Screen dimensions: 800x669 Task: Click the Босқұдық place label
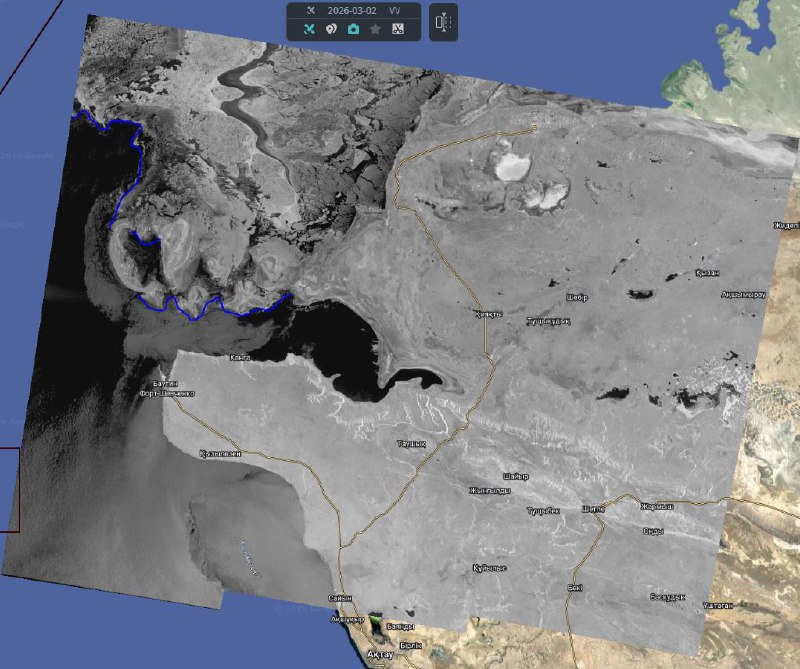coord(668,597)
